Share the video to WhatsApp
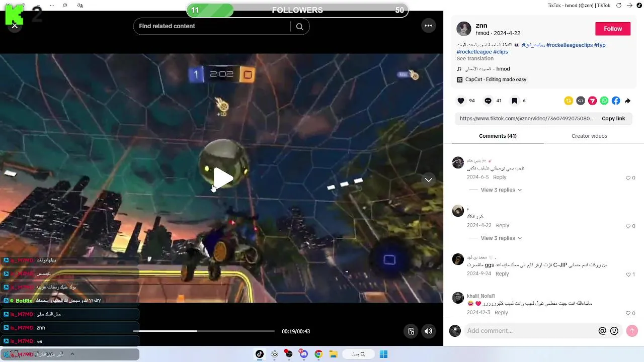Screen dimensions: 644x362 [604, 101]
